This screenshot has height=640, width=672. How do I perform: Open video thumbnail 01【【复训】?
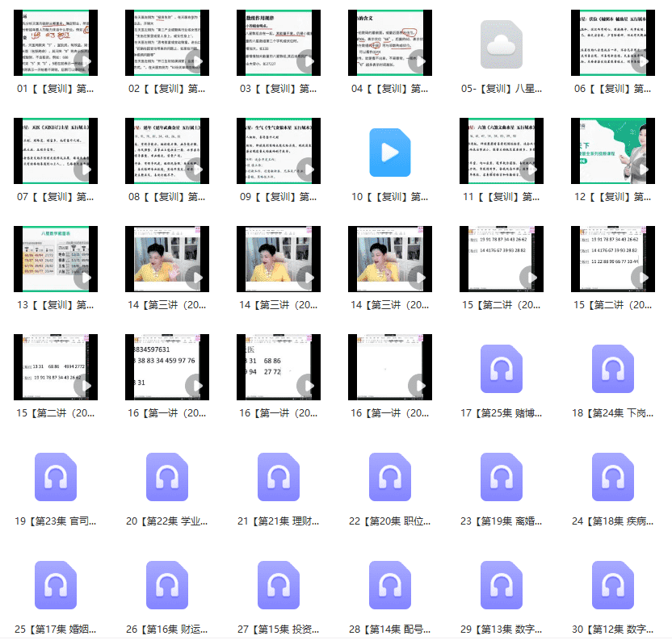[56, 44]
